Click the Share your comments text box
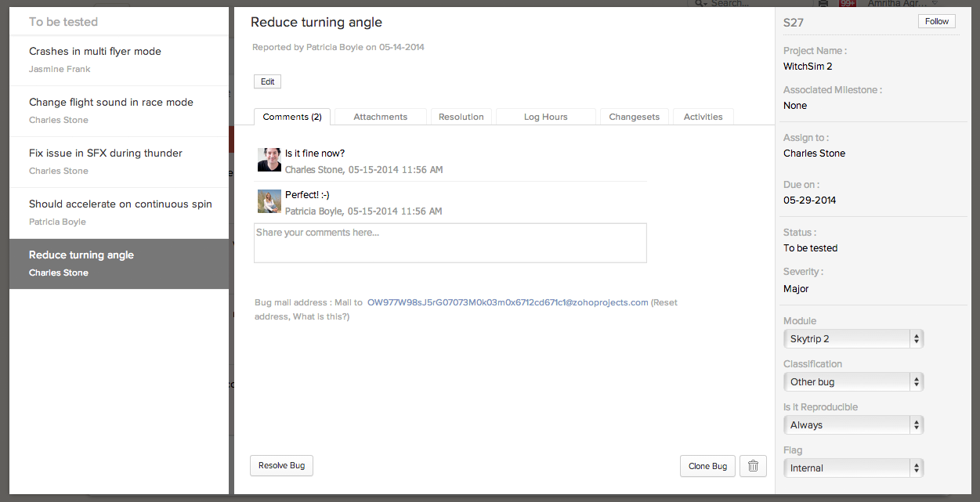Screen dimensions: 980x502 [x=450, y=242]
